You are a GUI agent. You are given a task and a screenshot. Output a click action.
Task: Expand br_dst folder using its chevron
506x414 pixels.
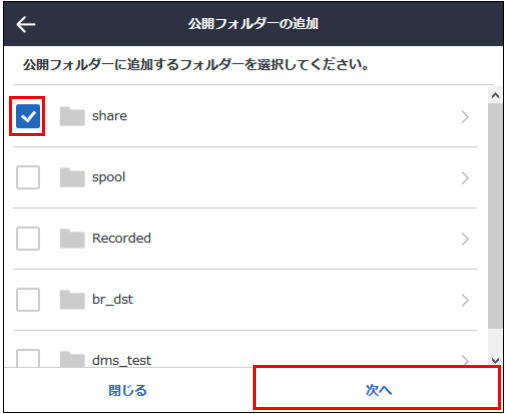tap(465, 300)
